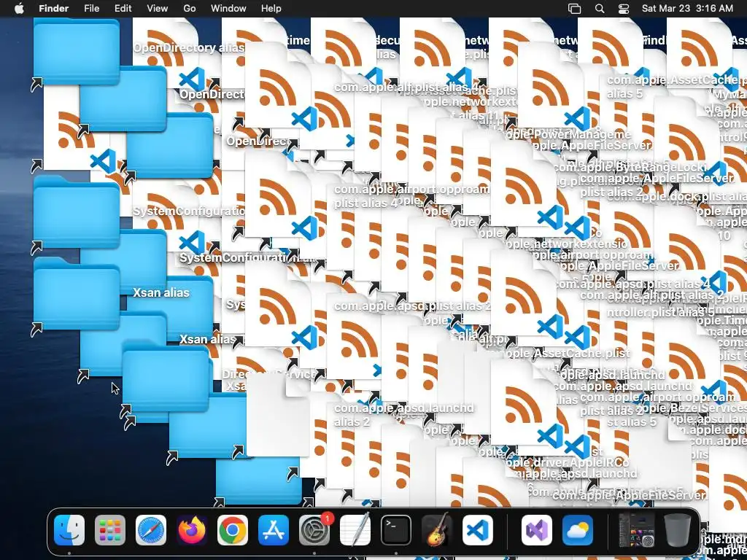Launch GarageBand from the Dock
The image size is (747, 560).
437,530
